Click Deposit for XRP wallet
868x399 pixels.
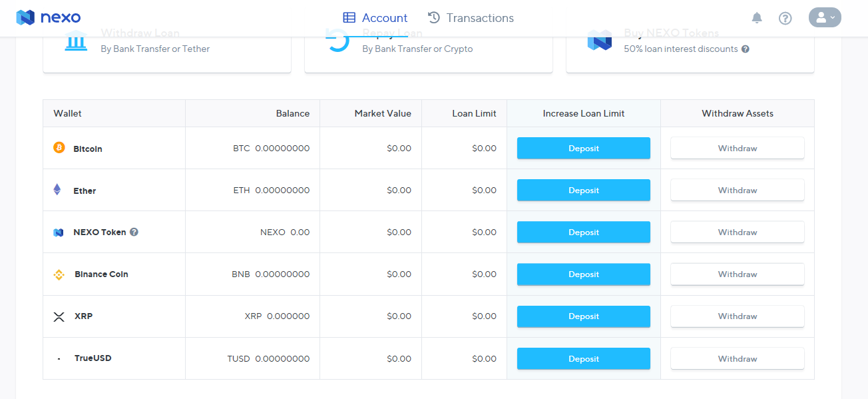(x=584, y=316)
